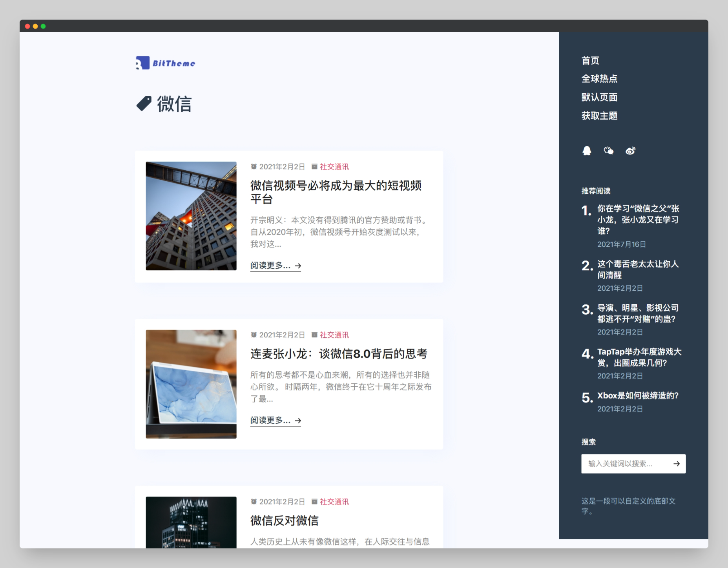The width and height of the screenshot is (728, 568).
Task: Click the clock icon on 微信视频号 post date
Action: click(x=254, y=167)
